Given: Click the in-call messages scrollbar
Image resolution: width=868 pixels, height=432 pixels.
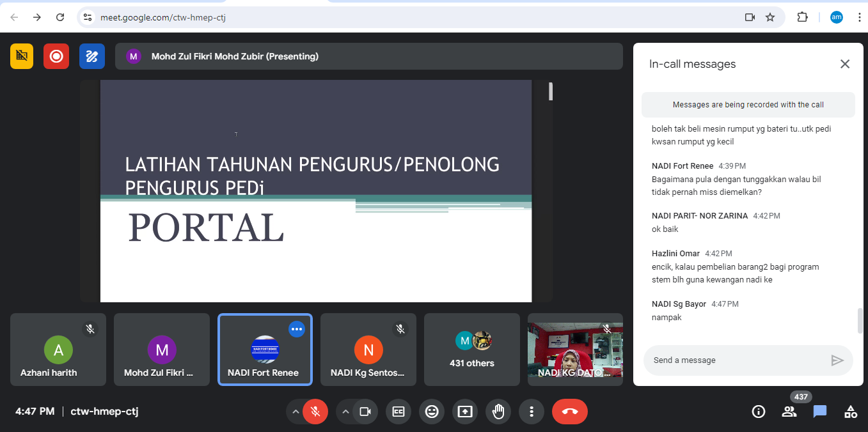Looking at the screenshot, I should click(x=860, y=321).
